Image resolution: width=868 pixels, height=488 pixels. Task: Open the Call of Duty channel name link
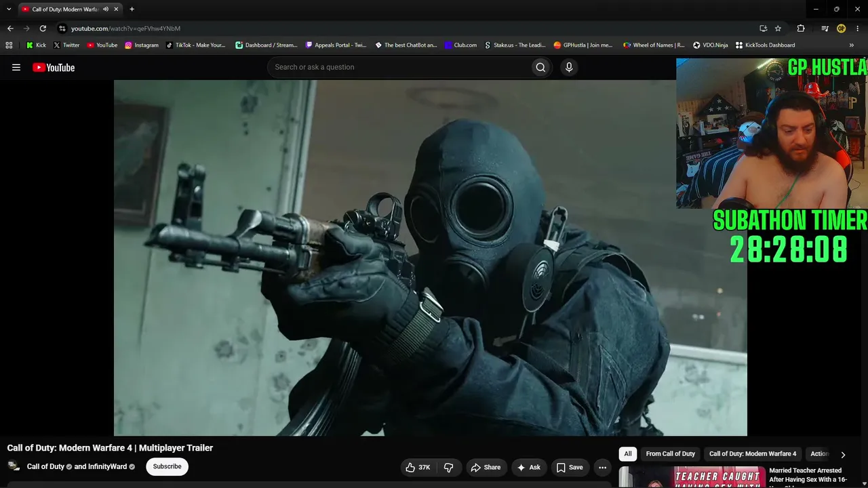tap(45, 467)
